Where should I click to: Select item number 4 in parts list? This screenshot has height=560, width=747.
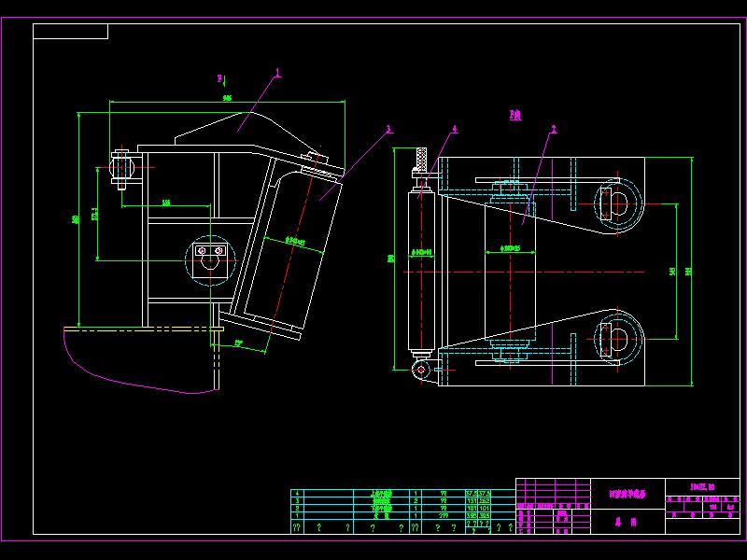(x=297, y=494)
